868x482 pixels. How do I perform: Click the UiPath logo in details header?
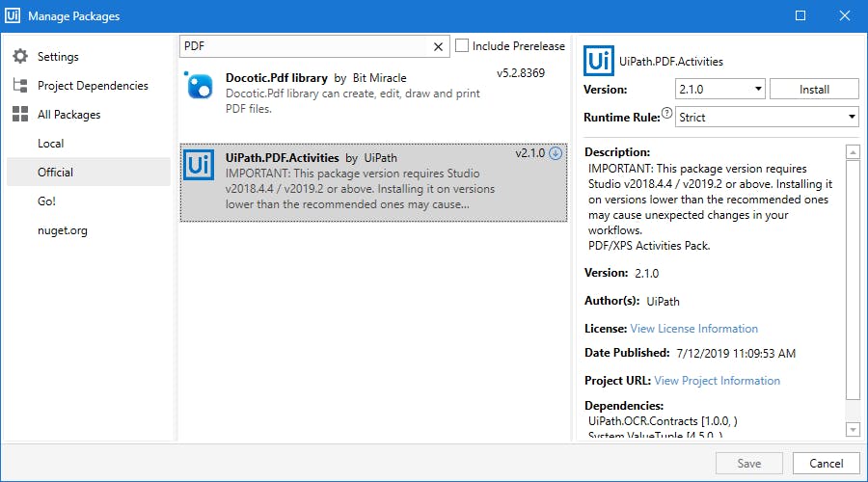tap(598, 61)
